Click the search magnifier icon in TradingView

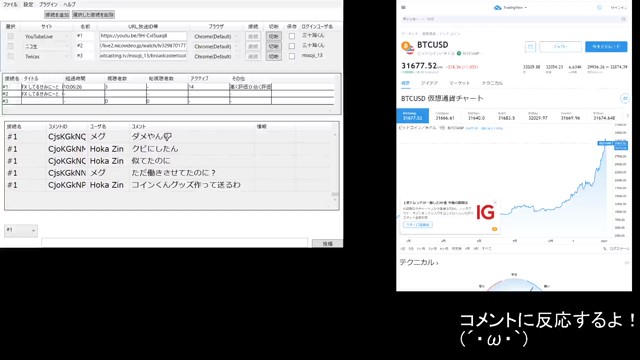(623, 19)
